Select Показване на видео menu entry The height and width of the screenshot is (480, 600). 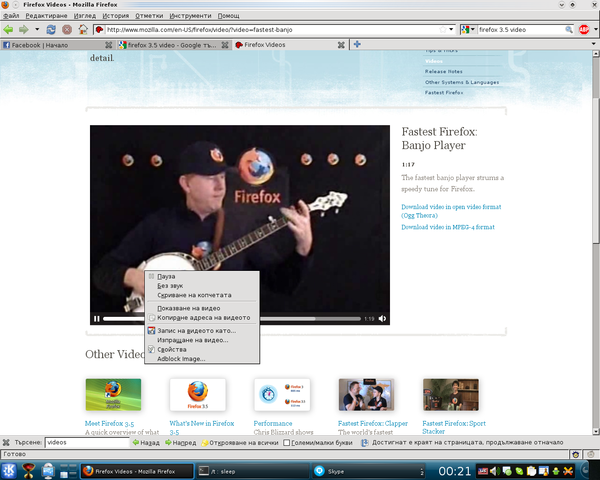click(x=202, y=308)
